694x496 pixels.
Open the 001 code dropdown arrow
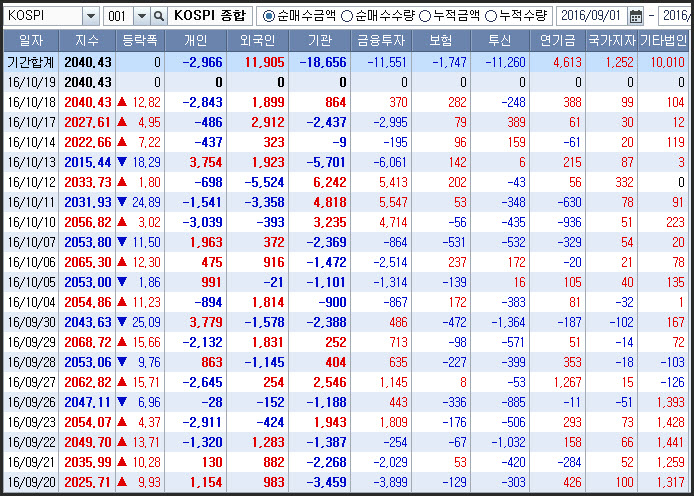(142, 16)
